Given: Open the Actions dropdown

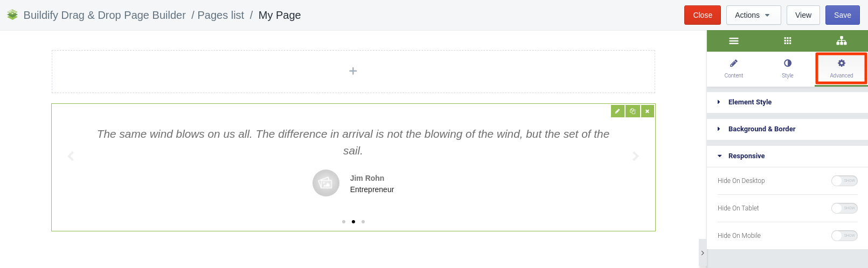Looking at the screenshot, I should coord(753,15).
